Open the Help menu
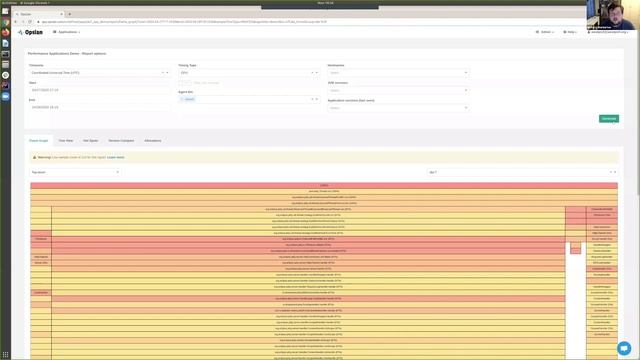This screenshot has height=360, width=640. pyautogui.click(x=570, y=32)
